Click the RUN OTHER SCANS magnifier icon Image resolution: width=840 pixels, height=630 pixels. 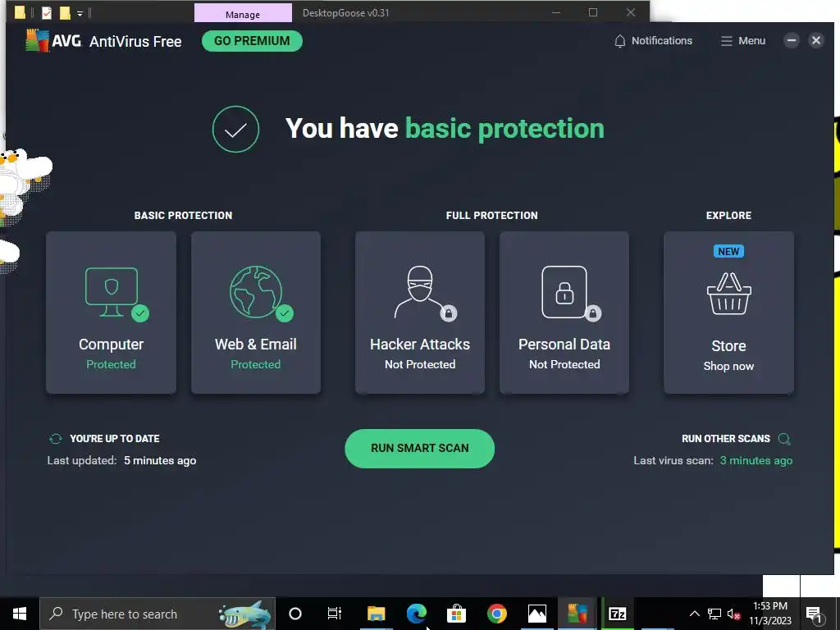click(x=784, y=439)
